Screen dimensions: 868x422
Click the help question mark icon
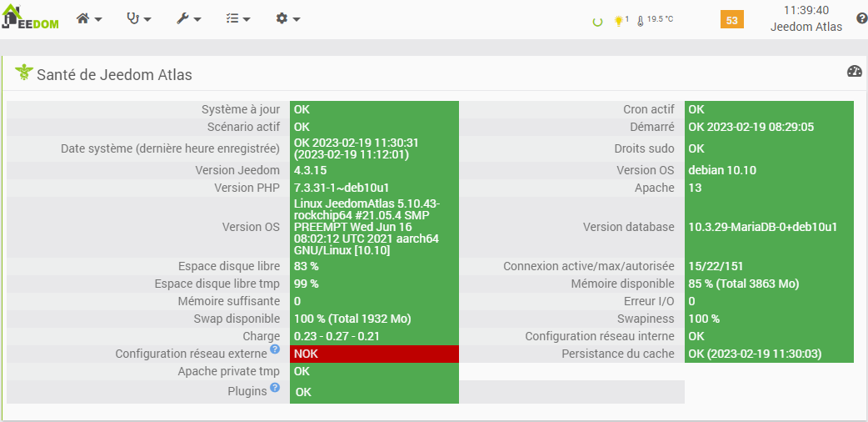[x=861, y=18]
